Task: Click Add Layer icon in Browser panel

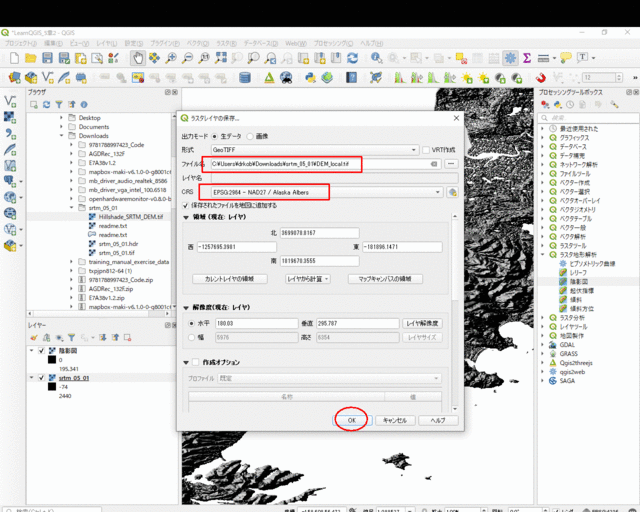Action: tap(34, 105)
